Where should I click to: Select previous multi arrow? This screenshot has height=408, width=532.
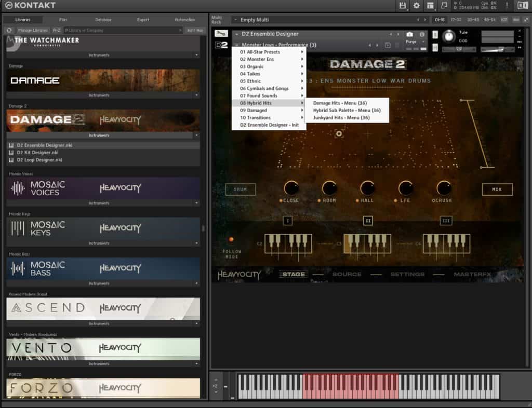[418, 20]
